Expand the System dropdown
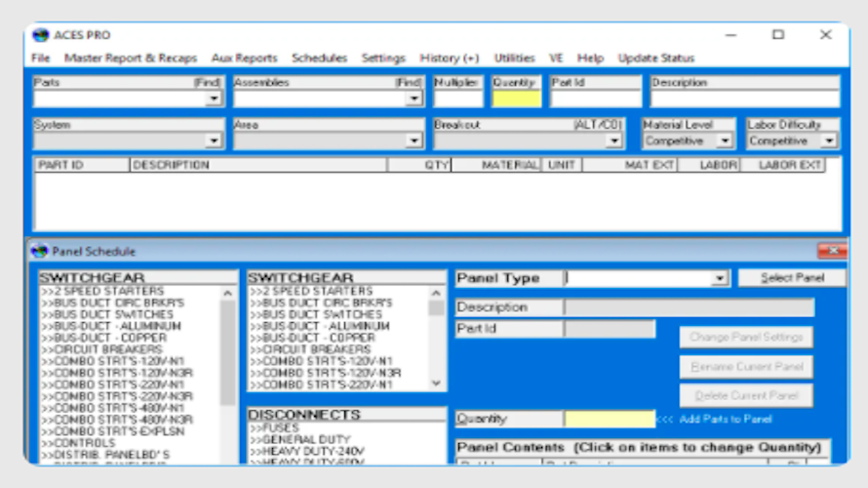868x488 pixels. click(214, 141)
